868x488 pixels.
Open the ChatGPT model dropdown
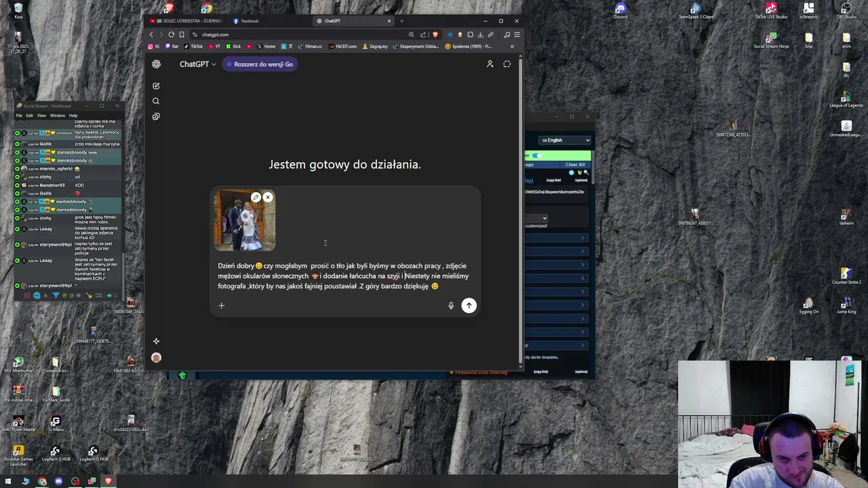[x=197, y=64]
